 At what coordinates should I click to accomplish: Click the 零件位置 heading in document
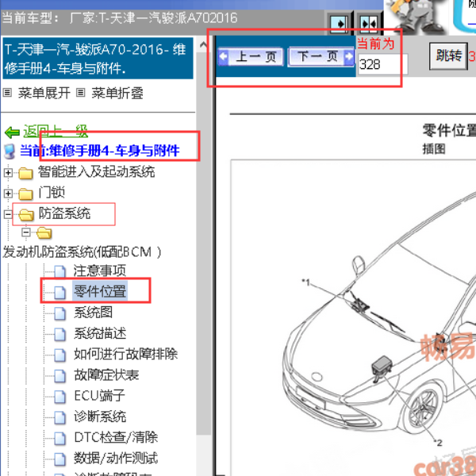tap(449, 131)
